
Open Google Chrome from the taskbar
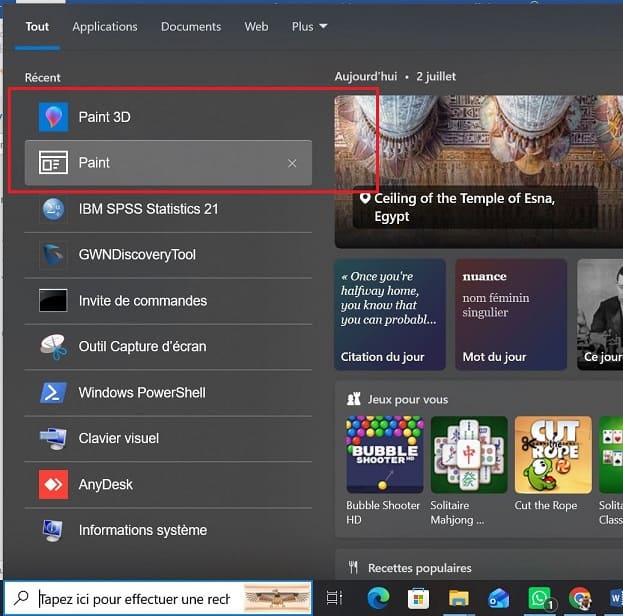pyautogui.click(x=580, y=598)
